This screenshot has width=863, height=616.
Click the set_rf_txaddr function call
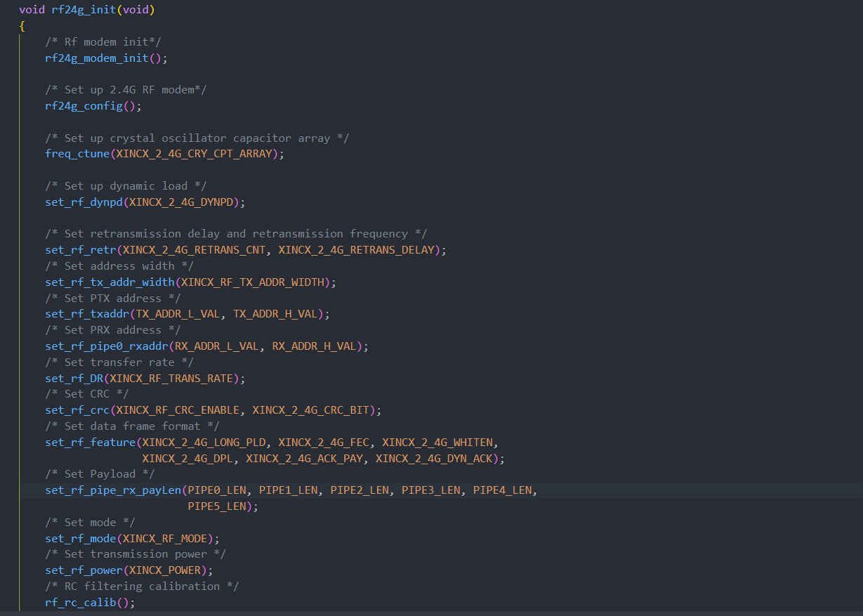(87, 314)
